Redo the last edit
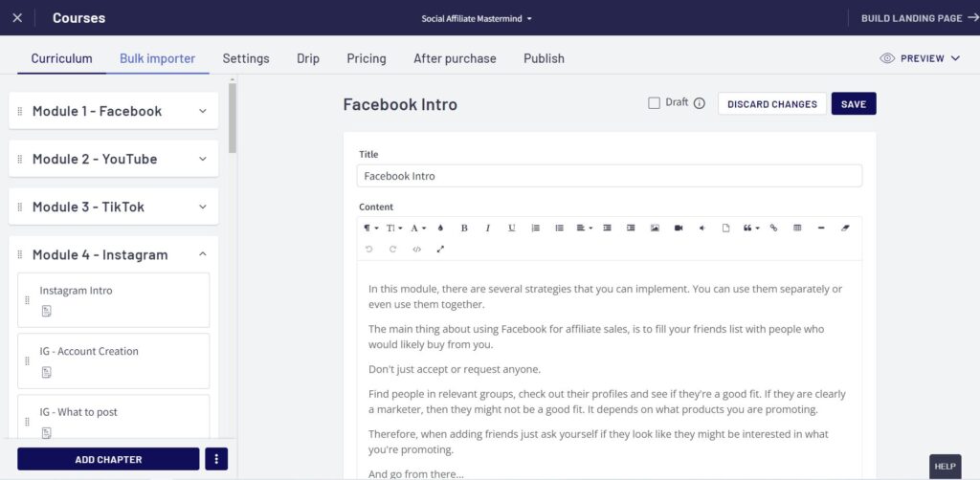Screen dimensions: 980x480 pyautogui.click(x=392, y=249)
